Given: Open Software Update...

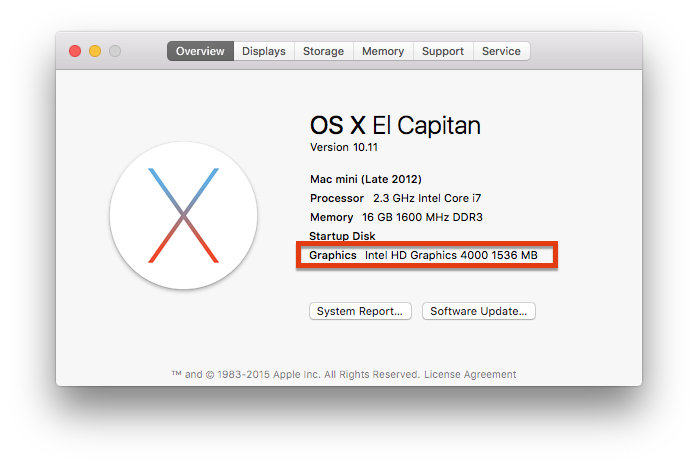Looking at the screenshot, I should (x=479, y=311).
